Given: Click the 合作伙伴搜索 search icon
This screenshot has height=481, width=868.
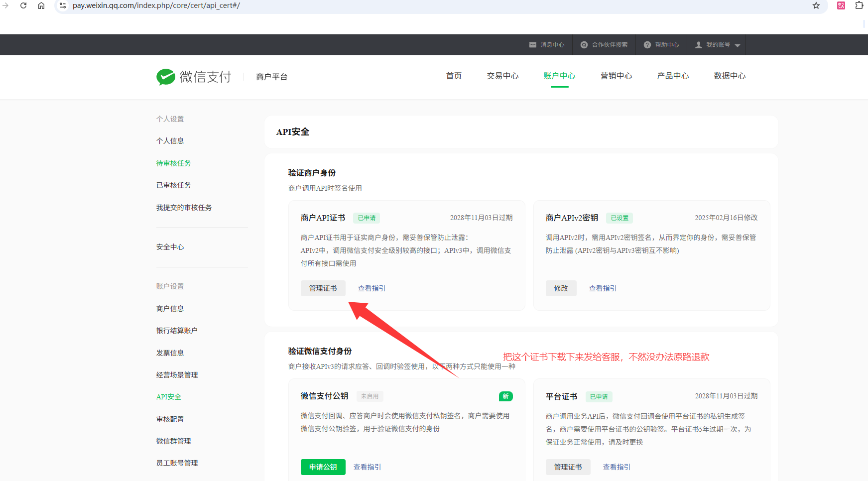Looking at the screenshot, I should 584,45.
